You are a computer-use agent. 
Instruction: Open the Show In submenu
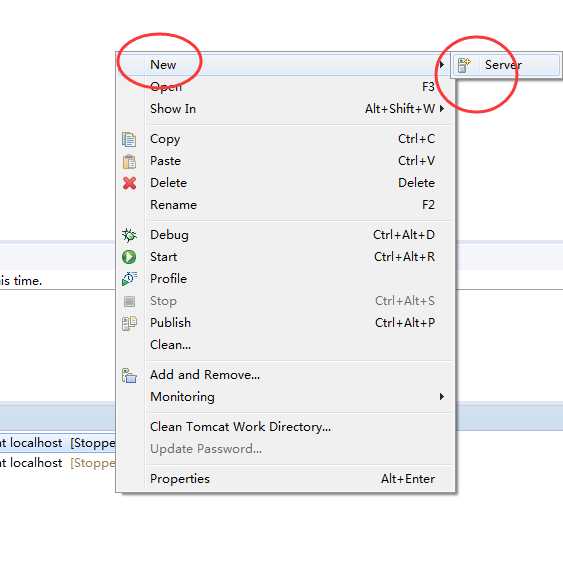click(x=285, y=109)
